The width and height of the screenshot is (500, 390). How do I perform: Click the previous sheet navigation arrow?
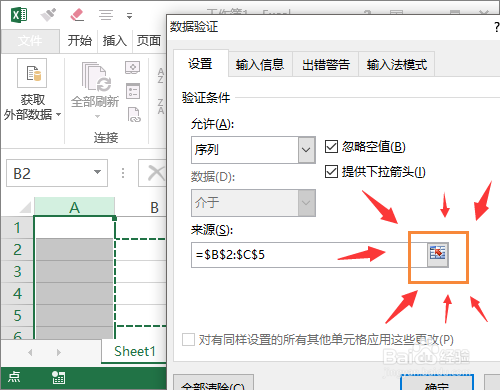[x=30, y=352]
